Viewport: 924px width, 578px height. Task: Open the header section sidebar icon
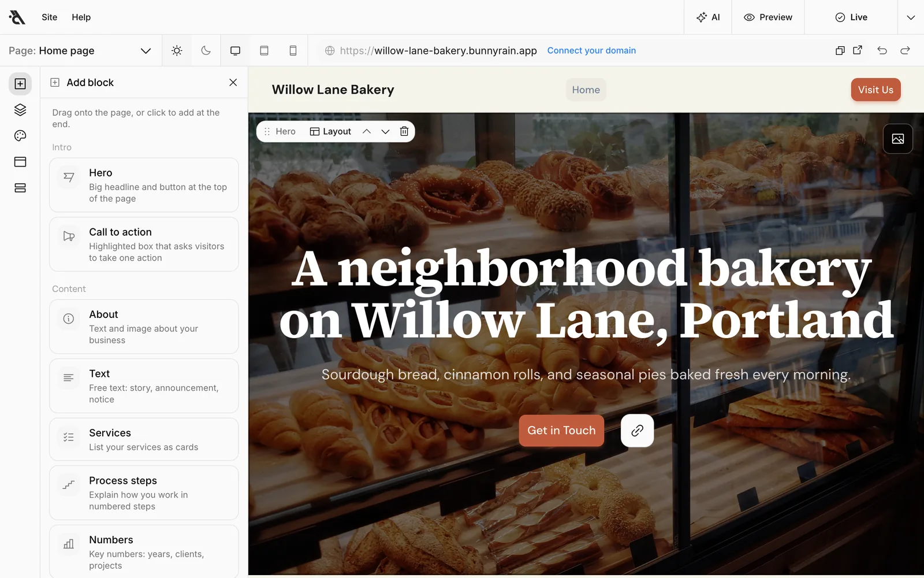pyautogui.click(x=20, y=162)
